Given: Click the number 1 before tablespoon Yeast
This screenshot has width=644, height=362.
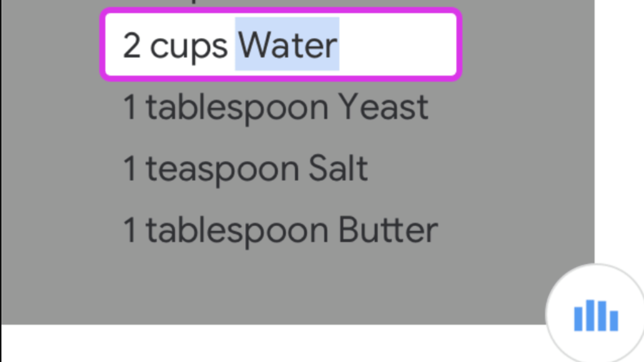Looking at the screenshot, I should pos(130,107).
